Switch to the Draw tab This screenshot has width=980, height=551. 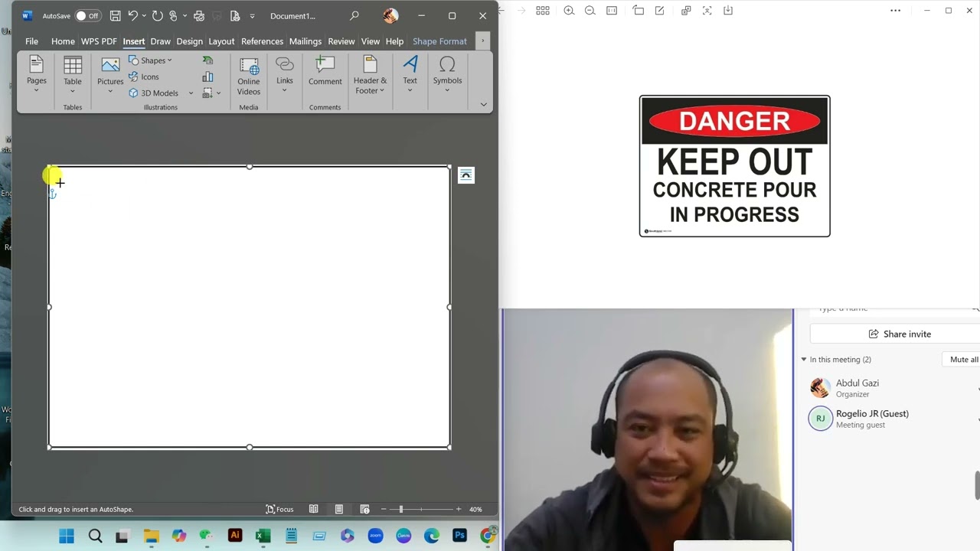pos(161,41)
